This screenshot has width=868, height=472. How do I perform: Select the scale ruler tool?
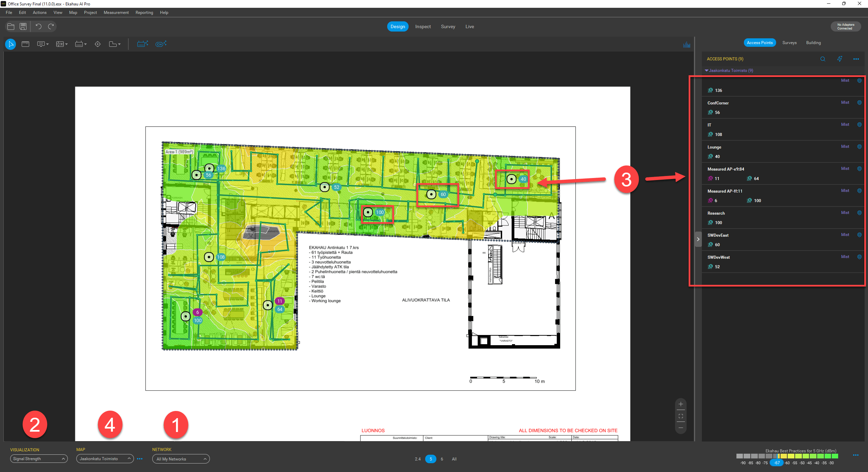click(25, 44)
